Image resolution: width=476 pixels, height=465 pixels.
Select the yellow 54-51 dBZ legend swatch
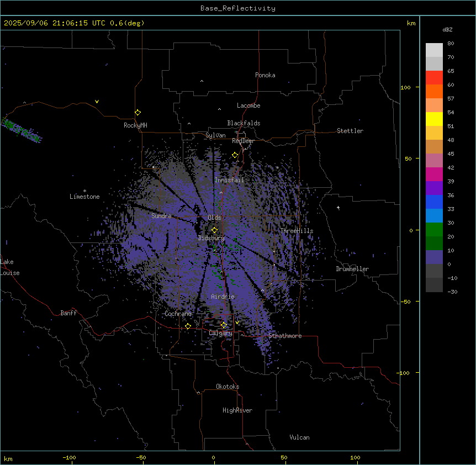coord(434,119)
